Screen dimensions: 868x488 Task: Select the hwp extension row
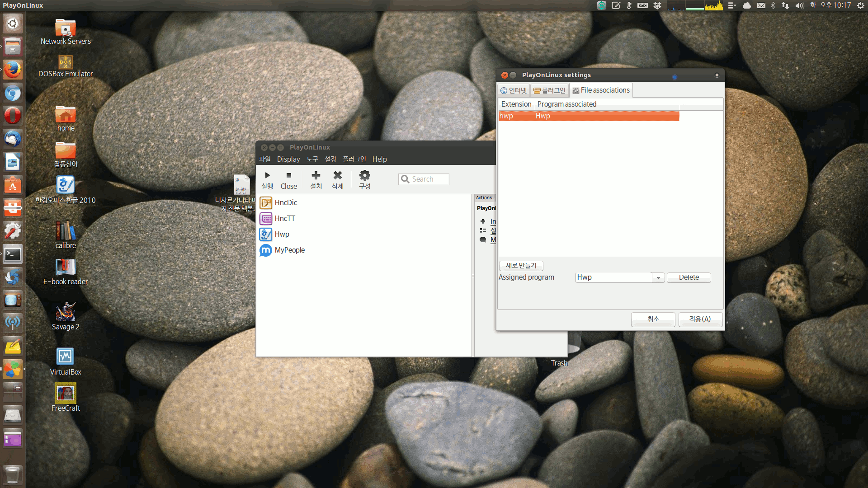pyautogui.click(x=589, y=116)
